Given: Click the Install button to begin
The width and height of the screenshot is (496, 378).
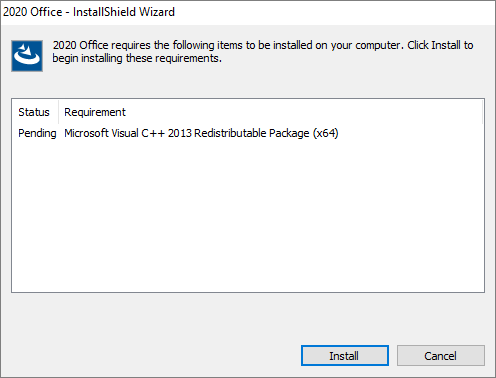Looking at the screenshot, I should pos(345,356).
